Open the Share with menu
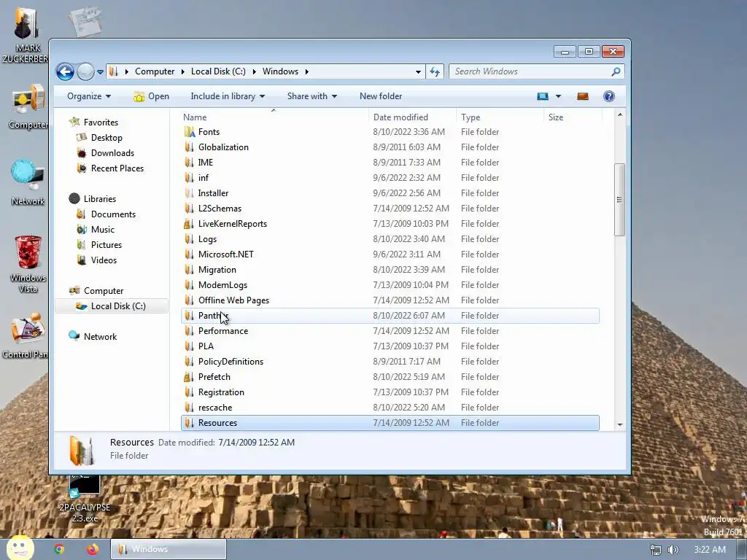 tap(312, 96)
